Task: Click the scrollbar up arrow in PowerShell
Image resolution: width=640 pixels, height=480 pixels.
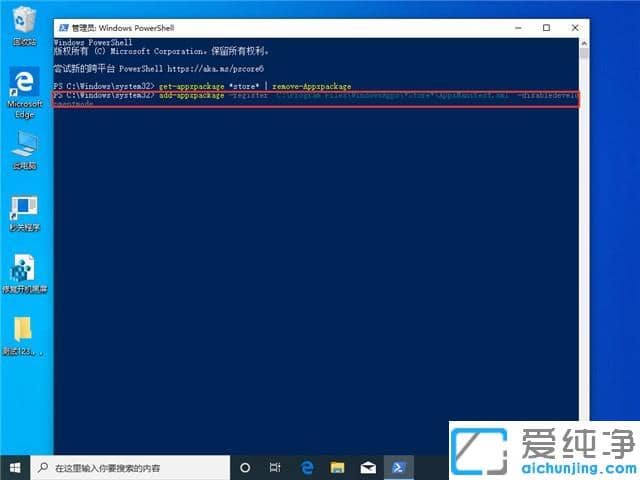Action: pos(584,43)
